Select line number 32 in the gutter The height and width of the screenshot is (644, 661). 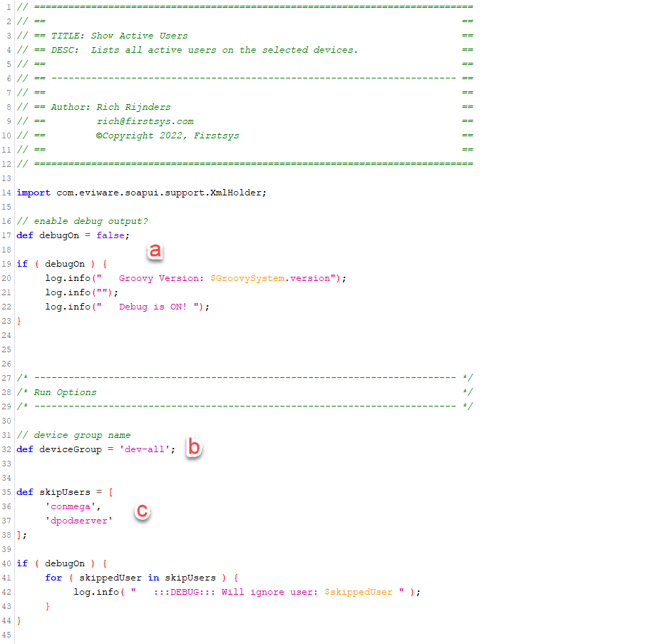click(x=6, y=449)
